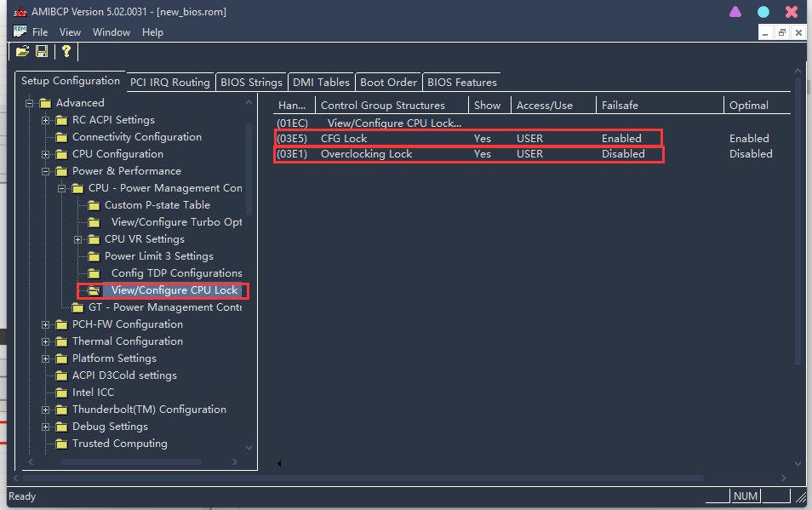Expand the RC ACPI Settings node
This screenshot has height=510, width=812.
point(46,120)
